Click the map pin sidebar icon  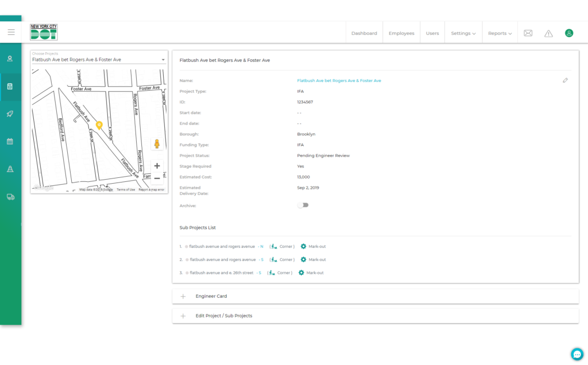(x=10, y=59)
